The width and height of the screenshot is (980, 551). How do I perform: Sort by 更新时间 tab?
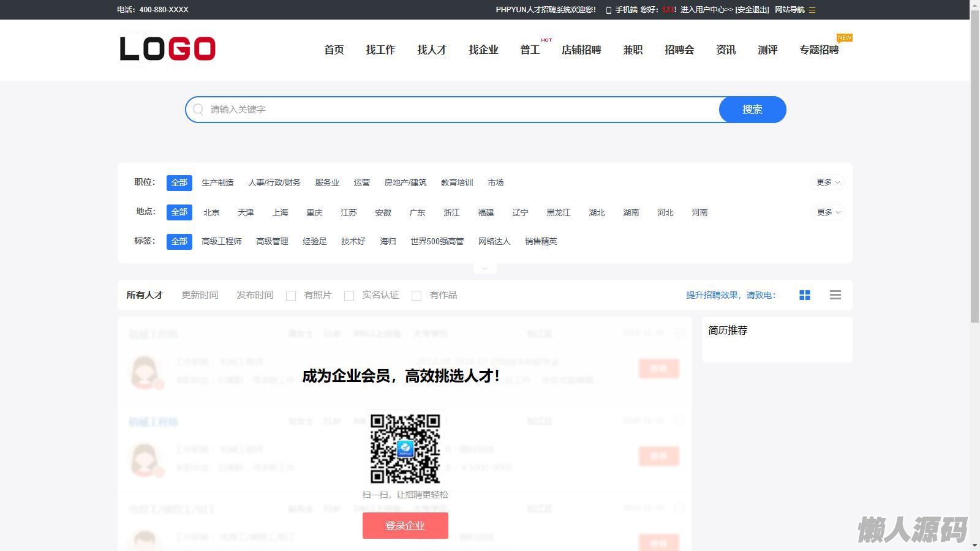(200, 295)
